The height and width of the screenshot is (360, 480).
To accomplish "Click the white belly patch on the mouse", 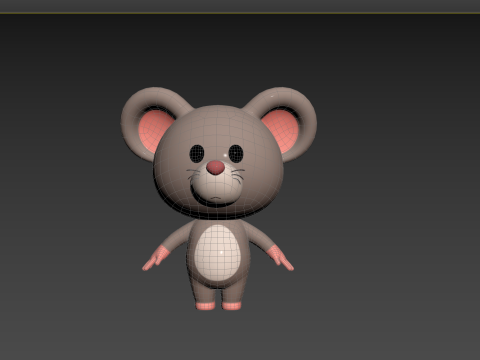I will [218, 252].
